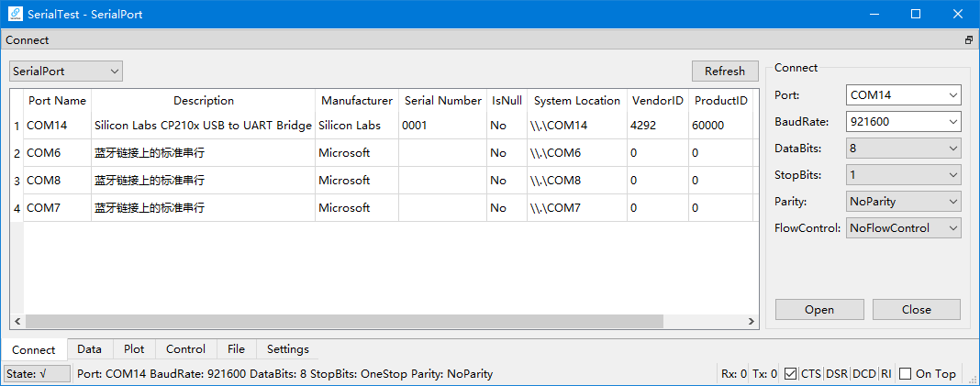Select row header number 3

[x=17, y=181]
